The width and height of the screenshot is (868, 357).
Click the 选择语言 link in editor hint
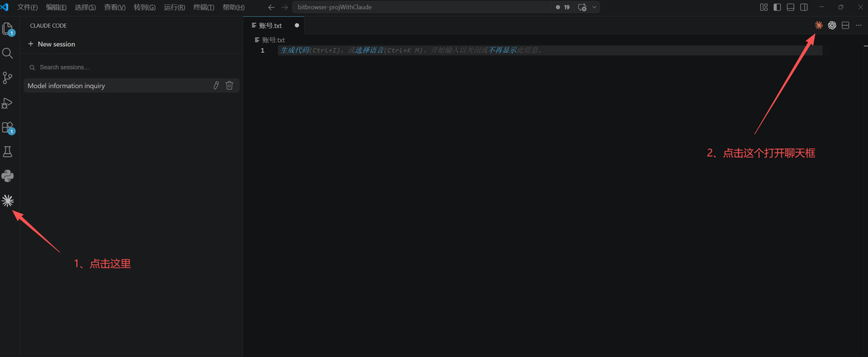[369, 51]
